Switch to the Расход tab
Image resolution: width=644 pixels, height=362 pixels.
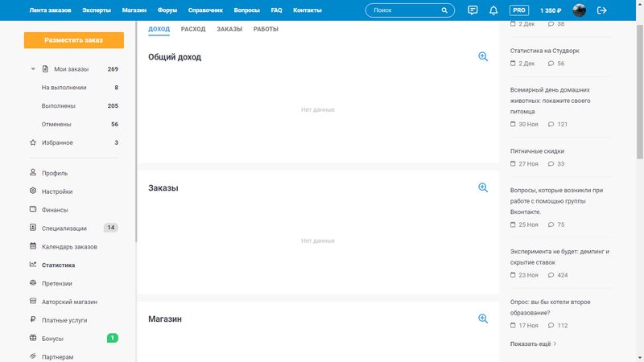click(x=193, y=29)
